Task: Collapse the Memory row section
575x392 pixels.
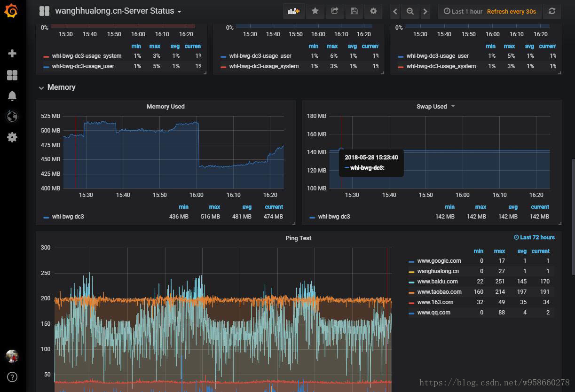Action: [x=57, y=87]
